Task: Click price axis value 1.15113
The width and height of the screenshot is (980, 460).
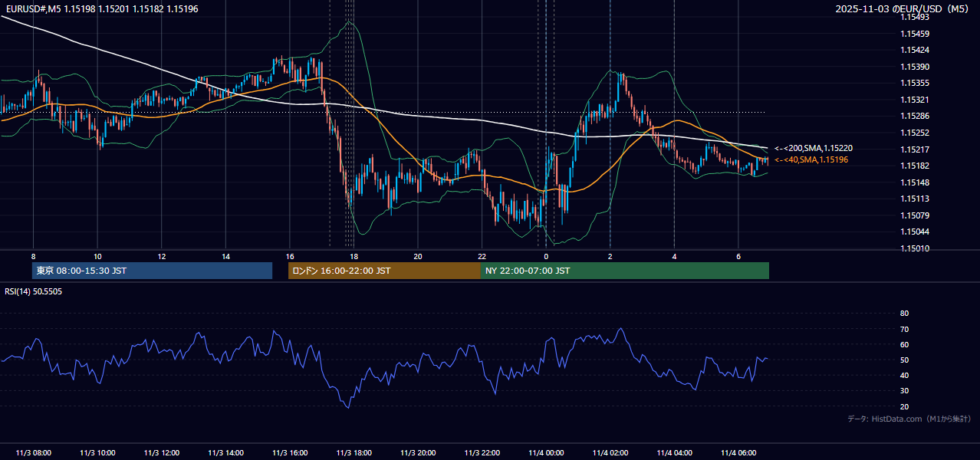Action: tap(914, 199)
